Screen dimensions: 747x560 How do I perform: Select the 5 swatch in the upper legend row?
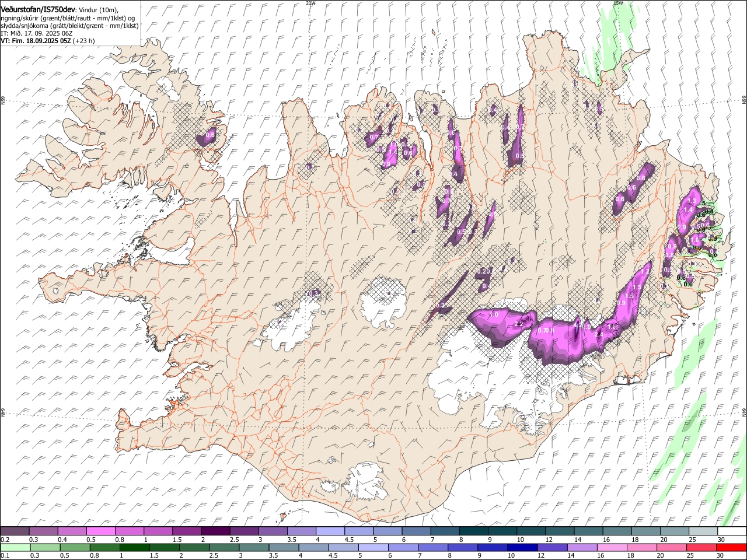[388, 531]
